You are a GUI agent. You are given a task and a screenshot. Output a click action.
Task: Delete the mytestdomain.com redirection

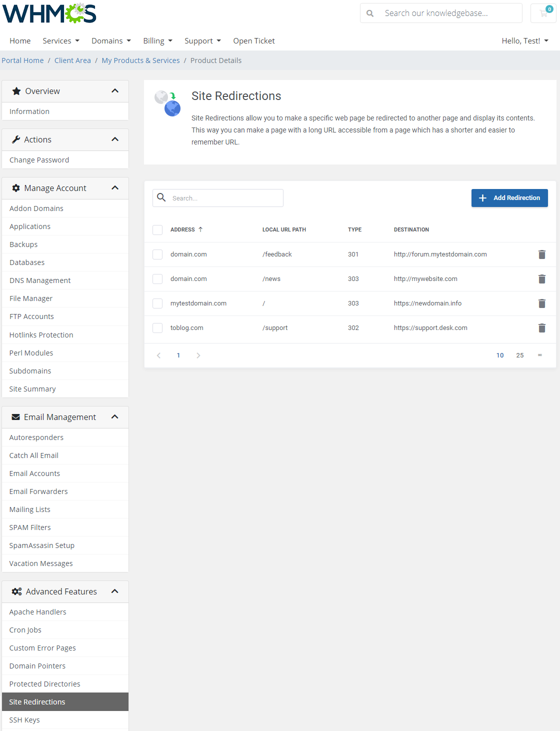tap(541, 303)
